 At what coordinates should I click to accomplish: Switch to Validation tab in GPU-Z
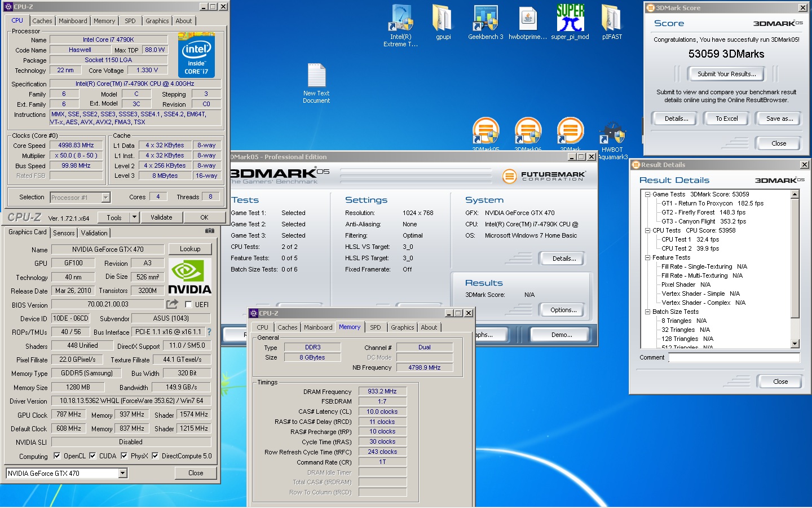94,233
